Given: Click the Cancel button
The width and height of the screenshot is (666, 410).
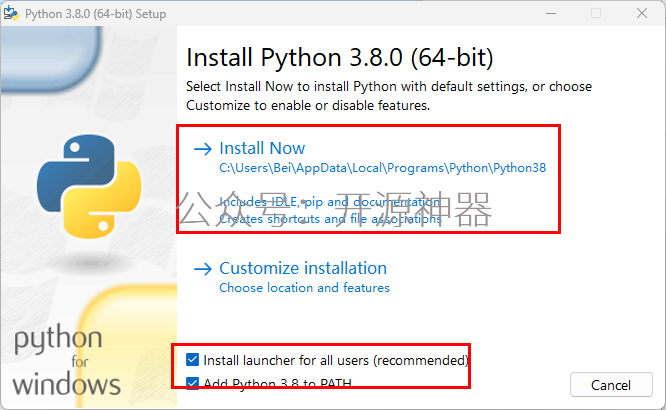Looking at the screenshot, I should click(x=611, y=385).
